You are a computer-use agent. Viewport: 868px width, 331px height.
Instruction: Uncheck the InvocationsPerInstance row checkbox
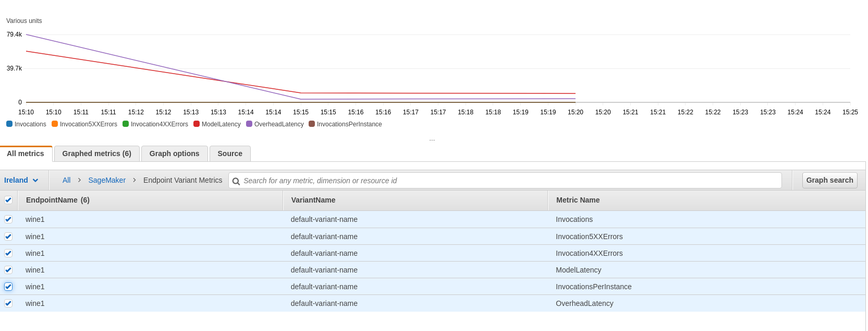8,287
